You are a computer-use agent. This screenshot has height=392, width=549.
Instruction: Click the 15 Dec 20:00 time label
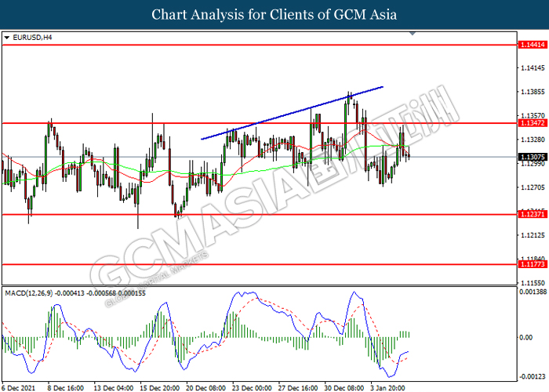pos(160,388)
